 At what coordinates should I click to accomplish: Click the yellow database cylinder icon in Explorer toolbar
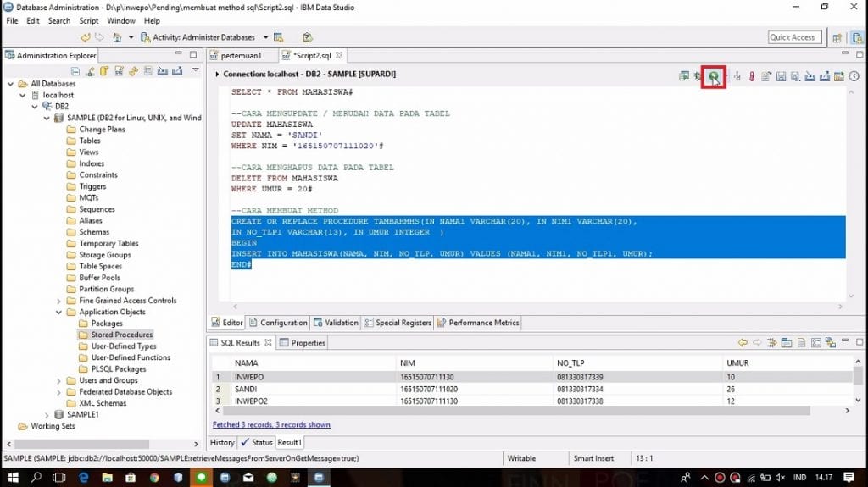(104, 70)
